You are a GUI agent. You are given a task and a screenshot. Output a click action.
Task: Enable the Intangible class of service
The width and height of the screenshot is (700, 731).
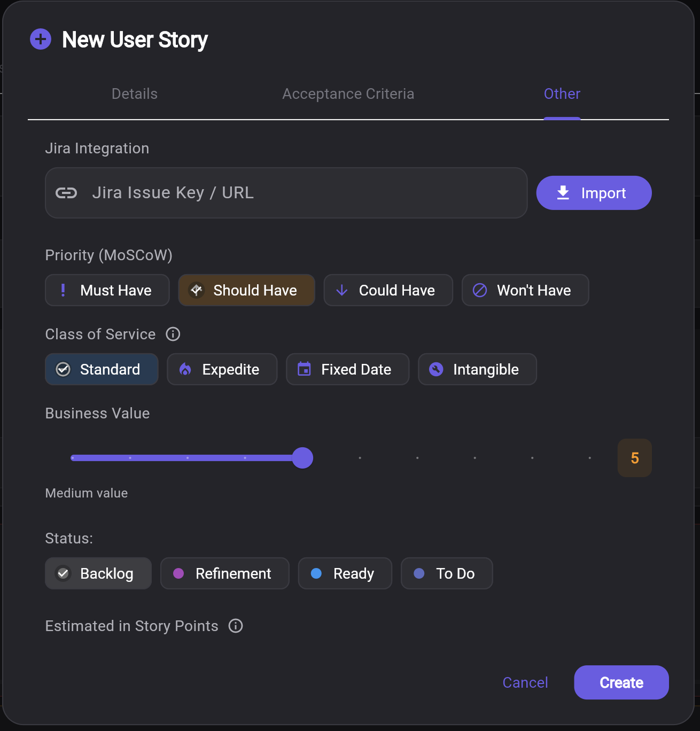click(x=477, y=369)
